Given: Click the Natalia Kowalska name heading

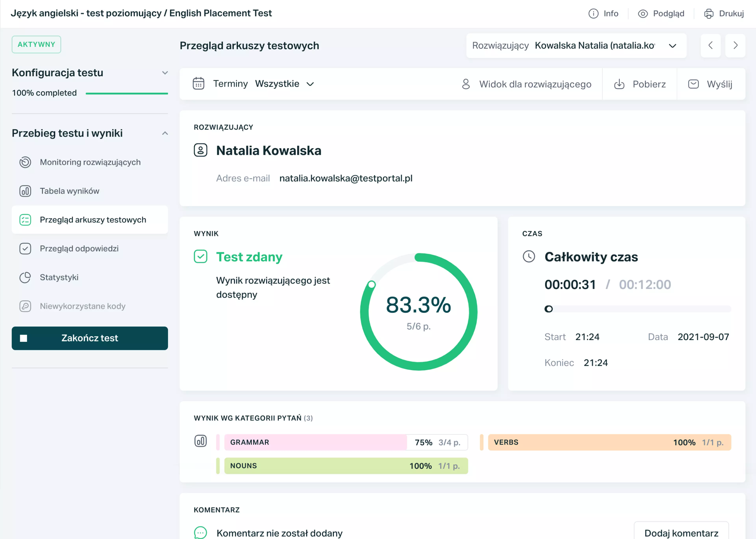Looking at the screenshot, I should pyautogui.click(x=269, y=151).
